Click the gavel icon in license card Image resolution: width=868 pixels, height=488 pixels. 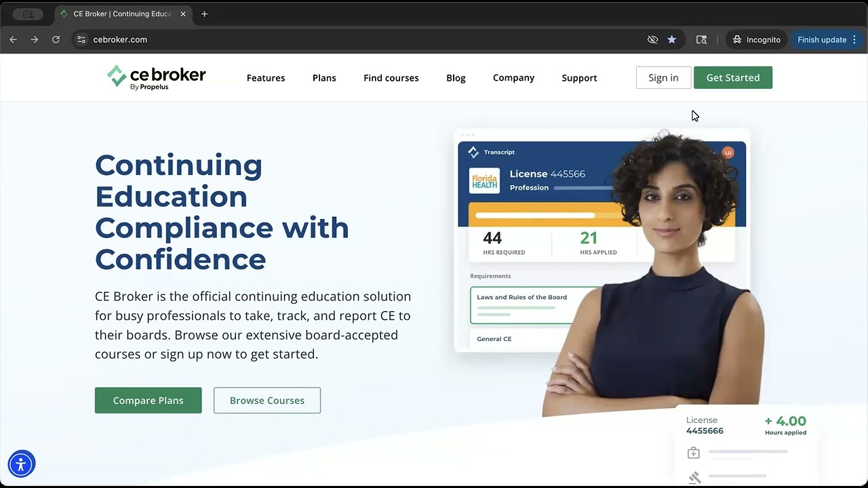(694, 479)
